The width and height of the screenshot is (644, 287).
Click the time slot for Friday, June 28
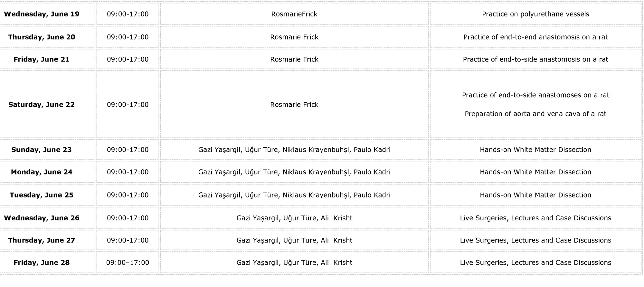coord(128,263)
